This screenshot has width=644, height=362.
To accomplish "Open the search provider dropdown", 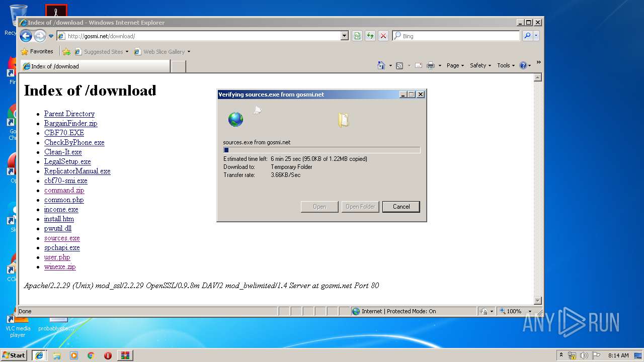I will pyautogui.click(x=536, y=36).
